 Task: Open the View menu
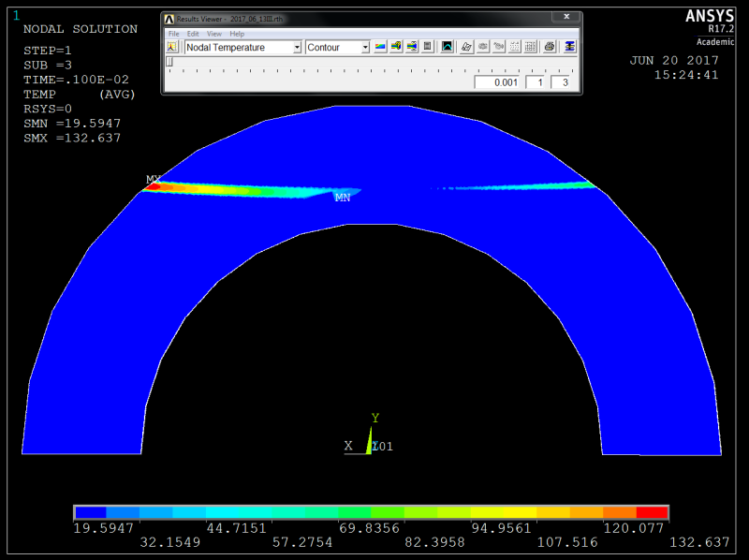[214, 34]
